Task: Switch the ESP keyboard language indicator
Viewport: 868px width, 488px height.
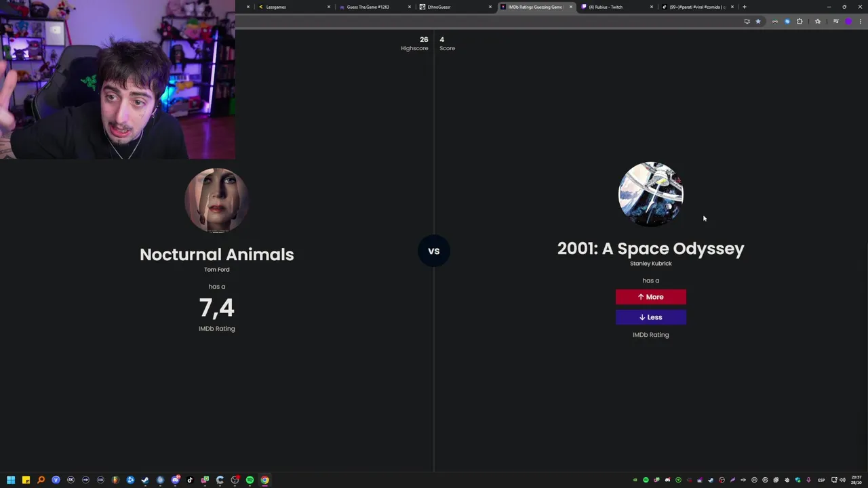Action: point(821,480)
